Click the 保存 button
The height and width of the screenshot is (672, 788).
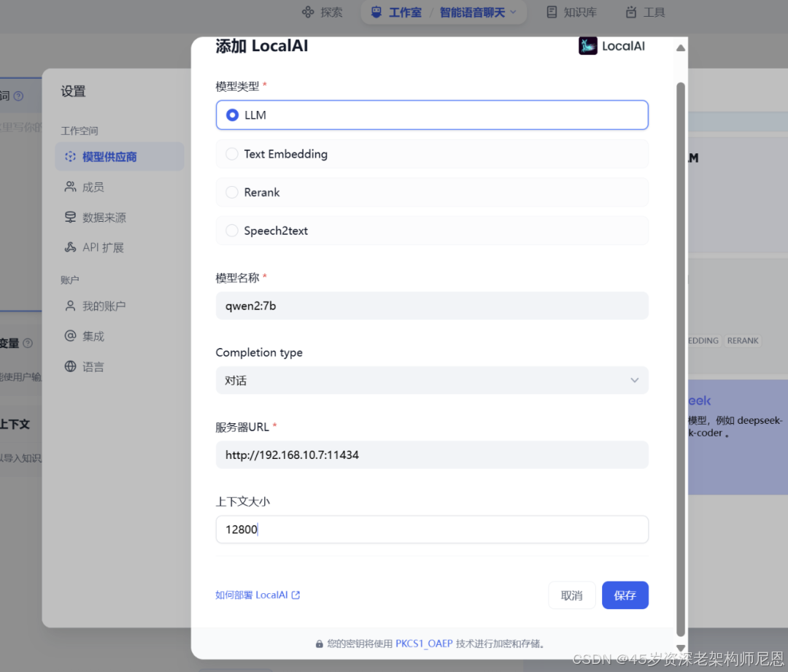pyautogui.click(x=625, y=595)
